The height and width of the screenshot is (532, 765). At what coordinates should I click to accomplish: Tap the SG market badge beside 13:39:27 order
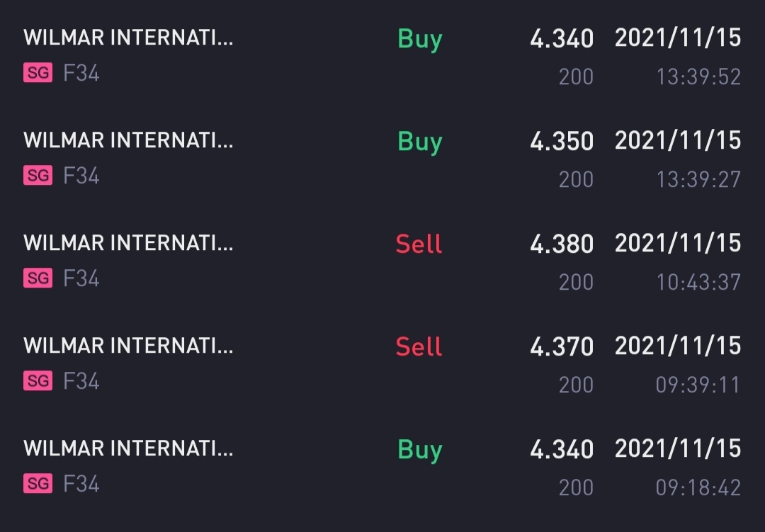(38, 175)
